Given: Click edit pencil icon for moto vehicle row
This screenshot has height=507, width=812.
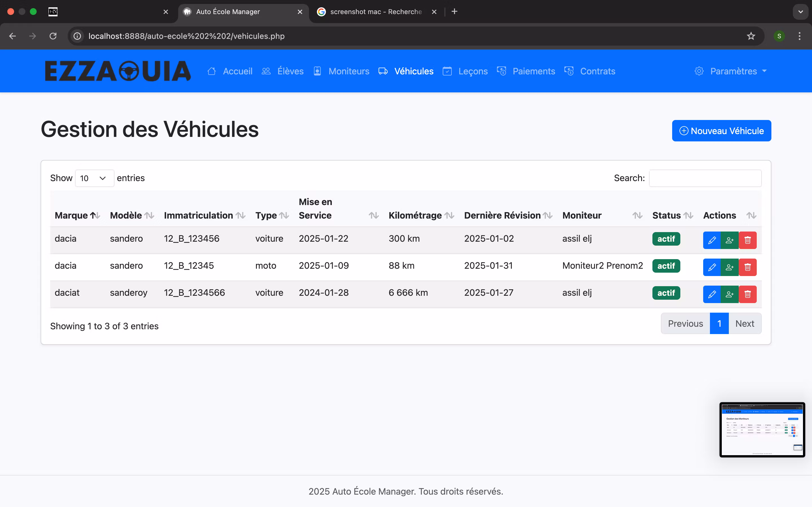Looking at the screenshot, I should (712, 267).
